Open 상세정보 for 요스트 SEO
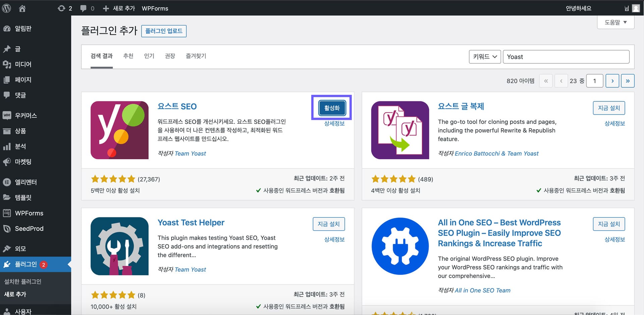This screenshot has width=644, height=315. (x=334, y=124)
